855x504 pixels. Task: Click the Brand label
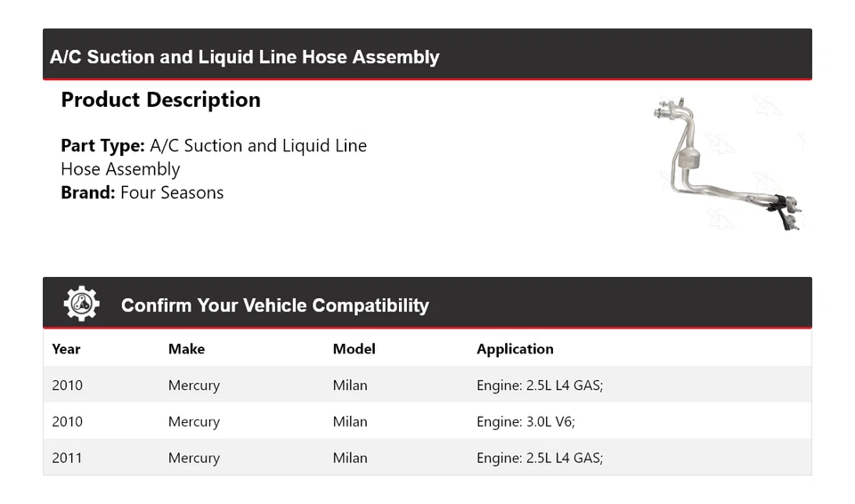point(87,192)
